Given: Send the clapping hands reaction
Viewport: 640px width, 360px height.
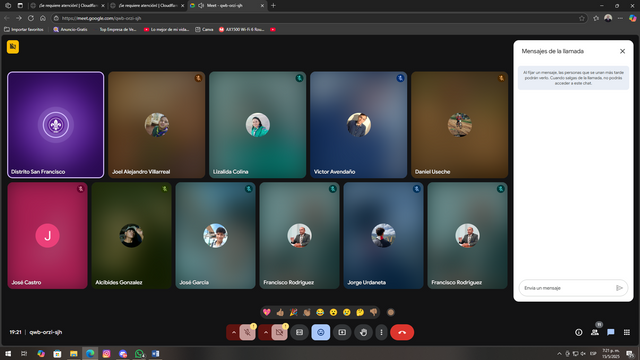Looking at the screenshot, I should coord(307,312).
